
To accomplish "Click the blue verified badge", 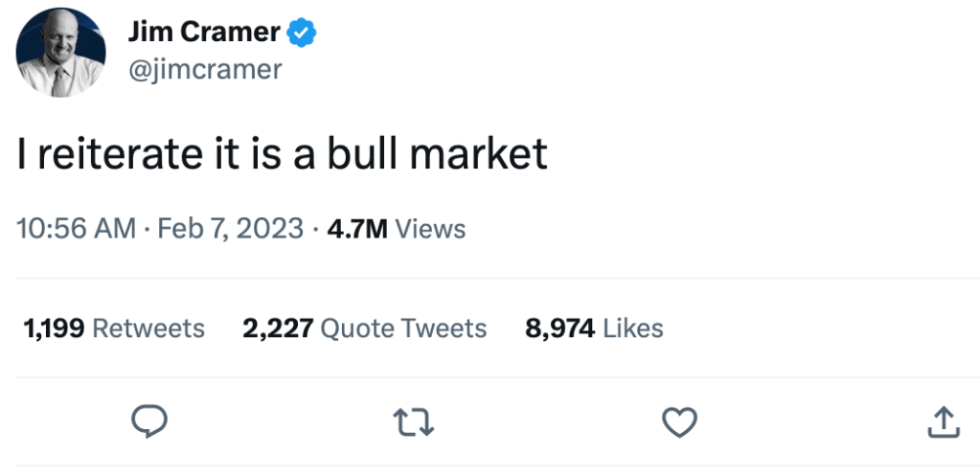I will point(303,33).
